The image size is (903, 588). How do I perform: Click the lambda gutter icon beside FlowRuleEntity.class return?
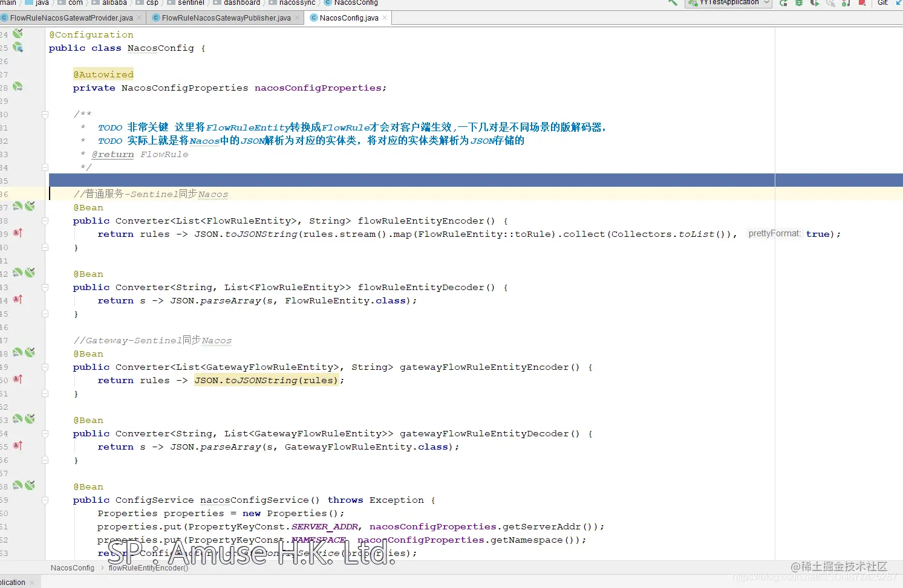click(x=18, y=300)
